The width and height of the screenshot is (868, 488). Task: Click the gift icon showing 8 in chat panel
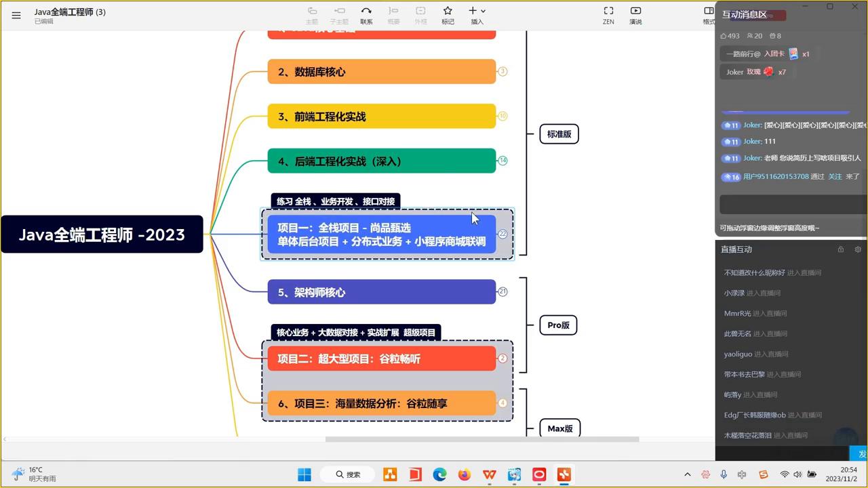[x=774, y=36]
